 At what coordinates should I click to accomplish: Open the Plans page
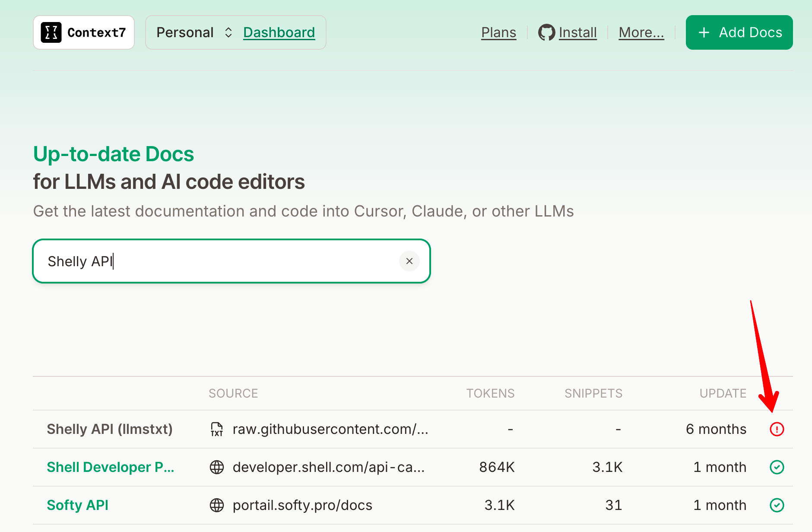(x=498, y=32)
